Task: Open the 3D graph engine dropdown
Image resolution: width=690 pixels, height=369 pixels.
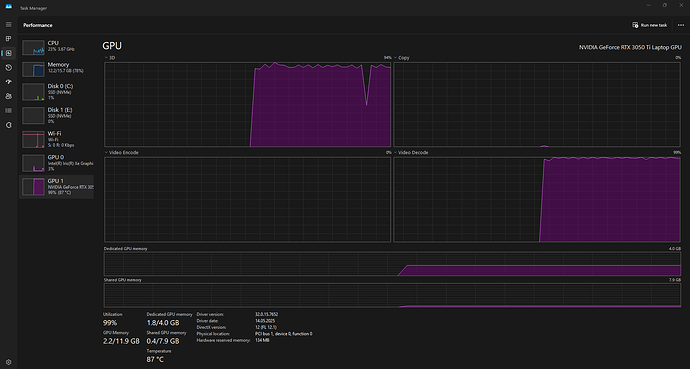Action: [x=110, y=58]
